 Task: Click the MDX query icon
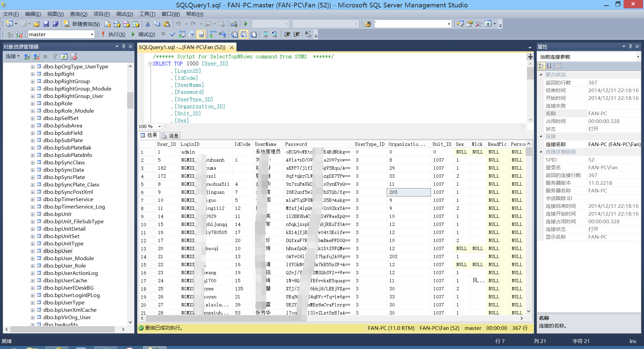click(117, 24)
